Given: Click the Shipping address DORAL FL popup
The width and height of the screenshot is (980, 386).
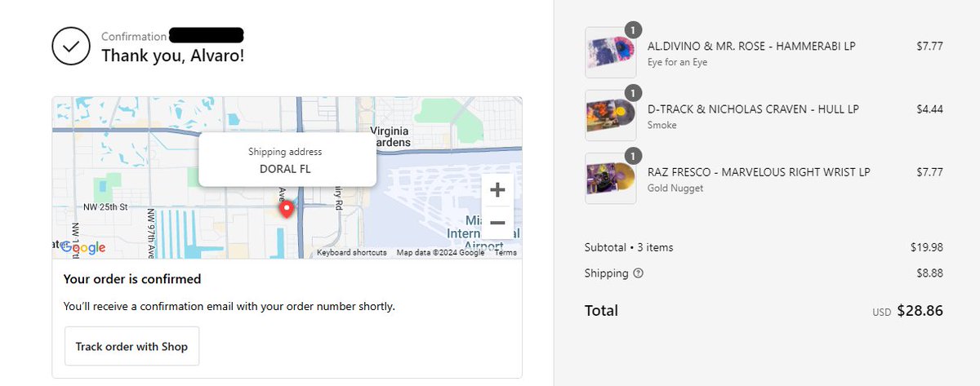Looking at the screenshot, I should [287, 160].
